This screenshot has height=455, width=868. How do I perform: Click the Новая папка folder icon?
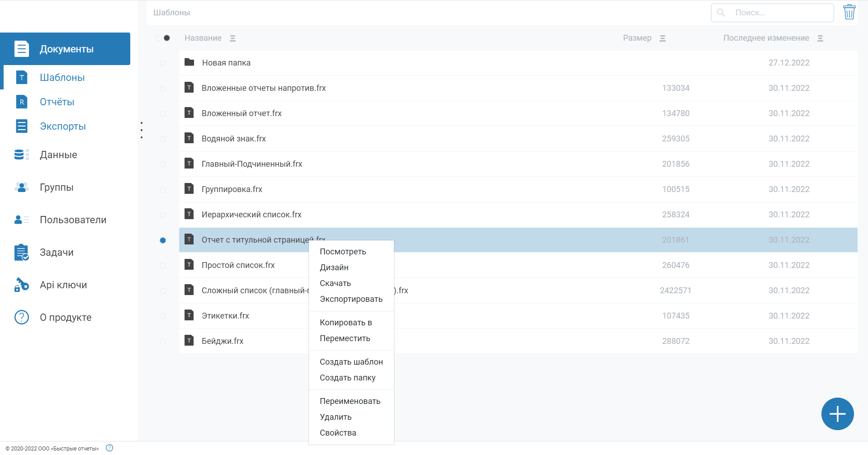tap(190, 62)
